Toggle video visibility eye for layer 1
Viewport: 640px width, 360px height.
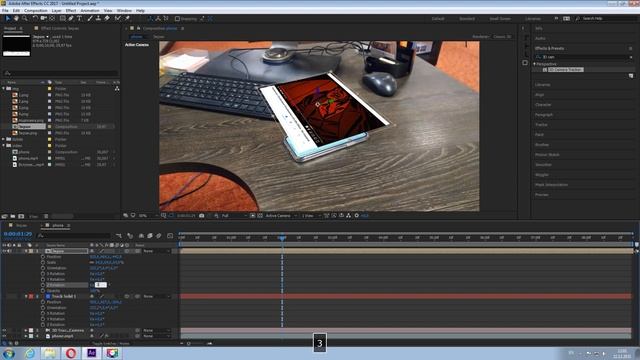(4, 251)
